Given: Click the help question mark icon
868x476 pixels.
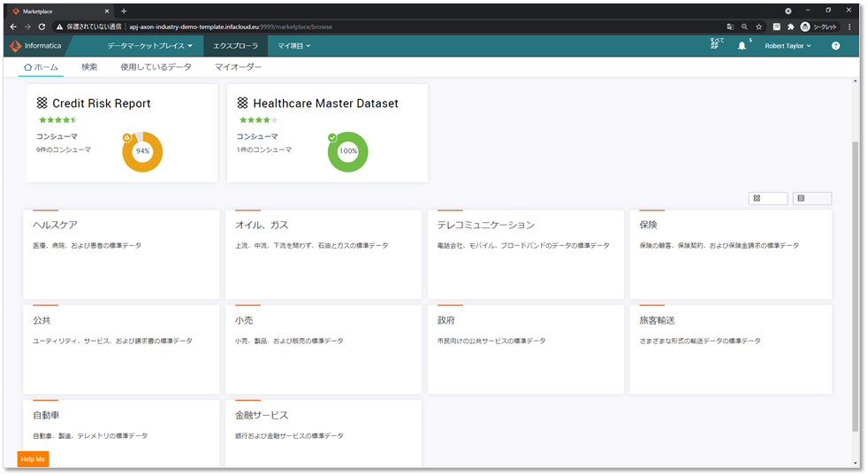Looking at the screenshot, I should 835,46.
